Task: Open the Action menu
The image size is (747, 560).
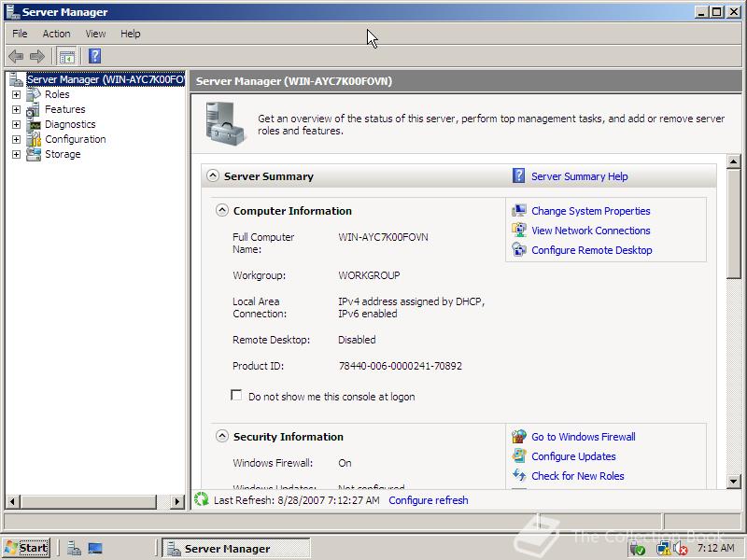Action: click(56, 34)
